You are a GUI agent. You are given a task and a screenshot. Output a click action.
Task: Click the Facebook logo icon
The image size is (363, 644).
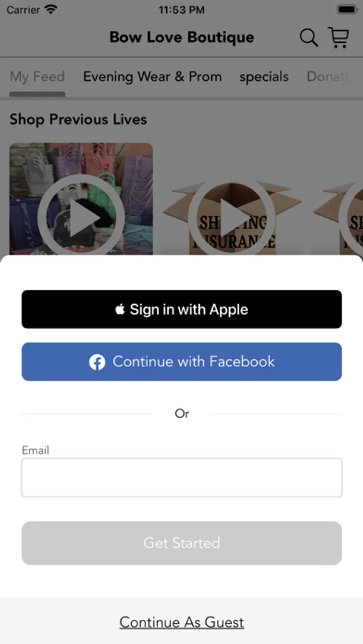tap(97, 362)
